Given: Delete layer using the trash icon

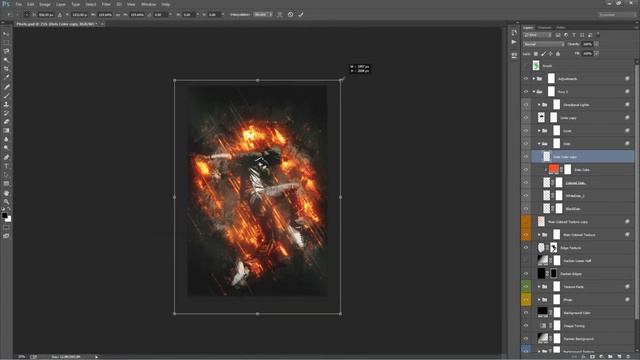Looking at the screenshot, I should click(629, 357).
